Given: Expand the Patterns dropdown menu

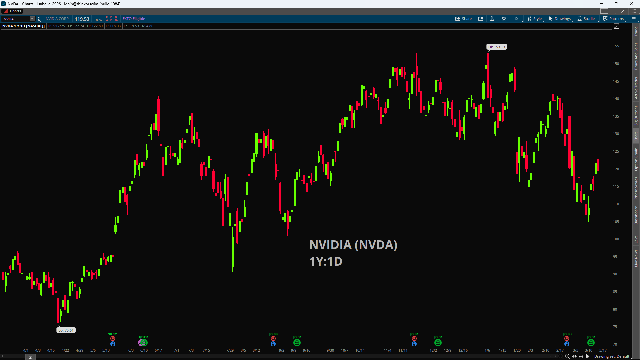Looking at the screenshot, I should tap(614, 19).
